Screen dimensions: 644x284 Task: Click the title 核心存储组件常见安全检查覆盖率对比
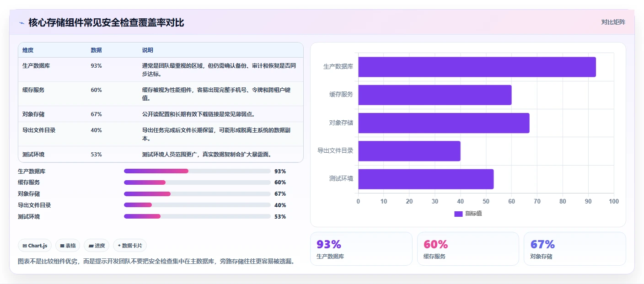pos(106,22)
